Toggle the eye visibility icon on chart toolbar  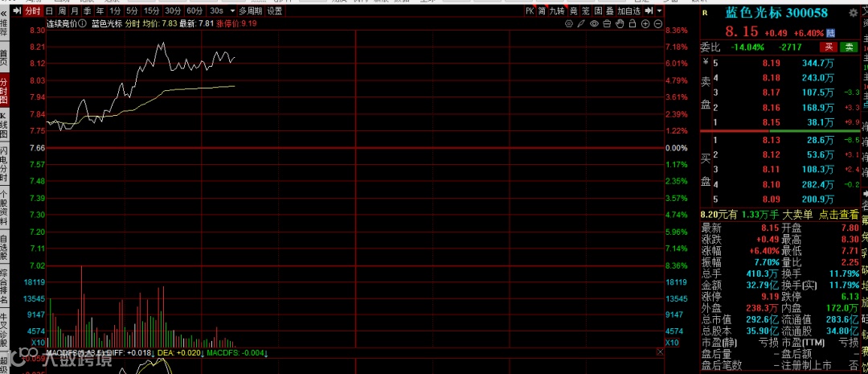click(594, 23)
